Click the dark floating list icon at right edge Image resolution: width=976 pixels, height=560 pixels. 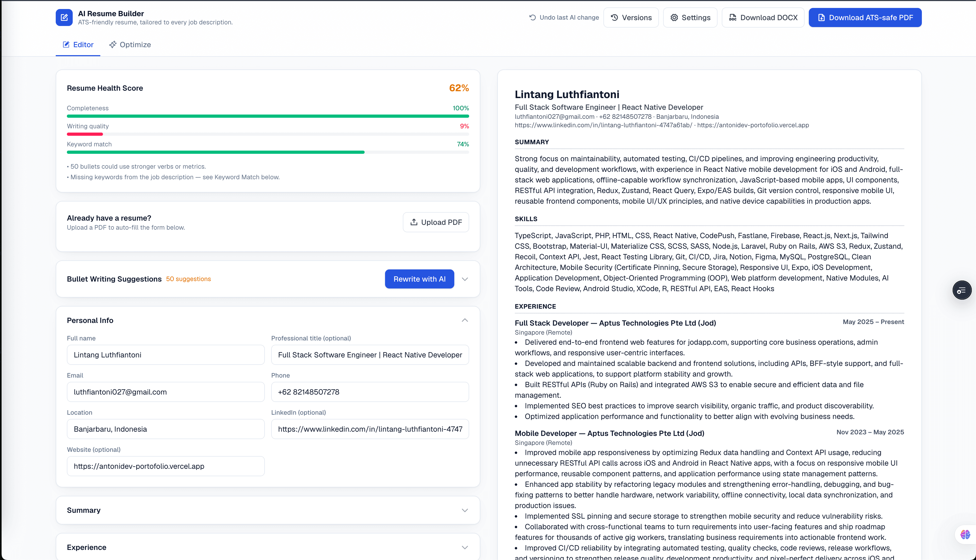pos(961,290)
